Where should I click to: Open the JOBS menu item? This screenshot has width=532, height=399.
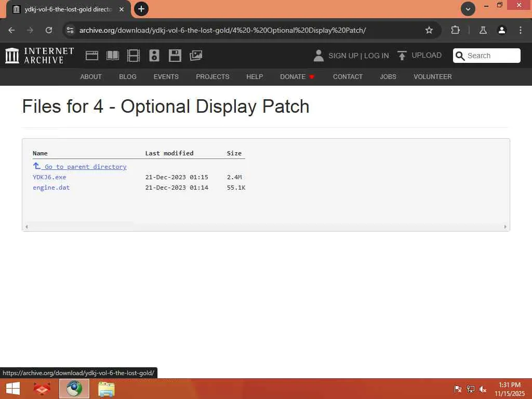coord(388,77)
